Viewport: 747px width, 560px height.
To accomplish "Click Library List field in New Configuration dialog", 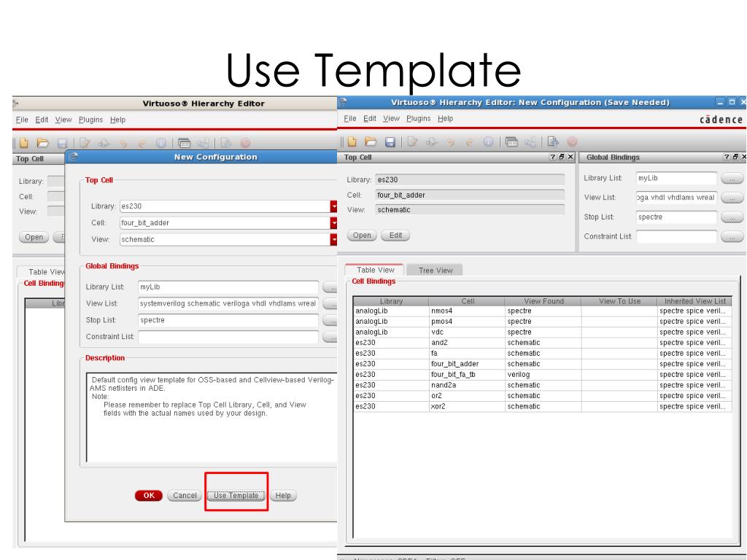I will point(228,287).
